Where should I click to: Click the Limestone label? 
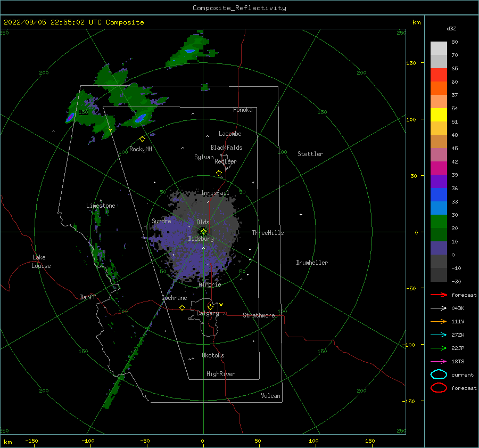(101, 206)
